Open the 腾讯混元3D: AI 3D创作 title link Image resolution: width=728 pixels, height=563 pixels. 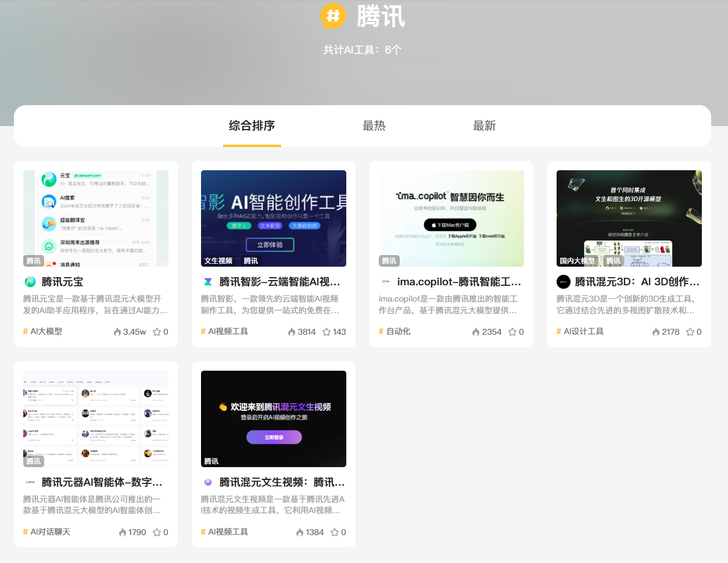tap(637, 282)
